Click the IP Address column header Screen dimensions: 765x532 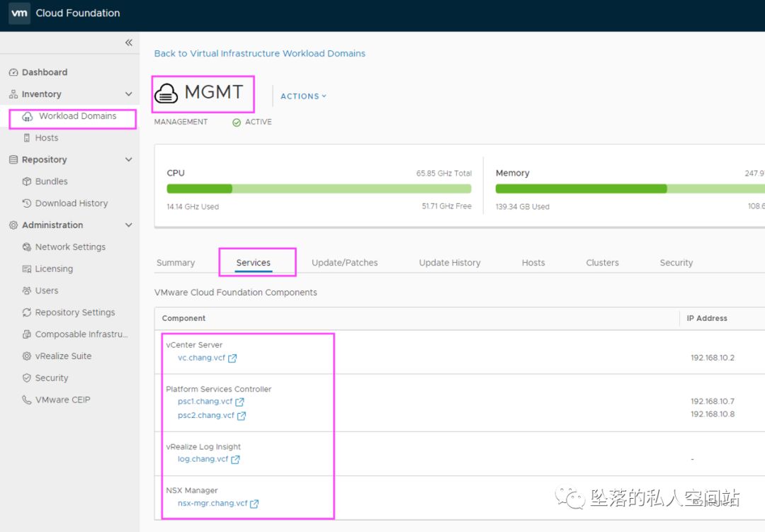(707, 318)
